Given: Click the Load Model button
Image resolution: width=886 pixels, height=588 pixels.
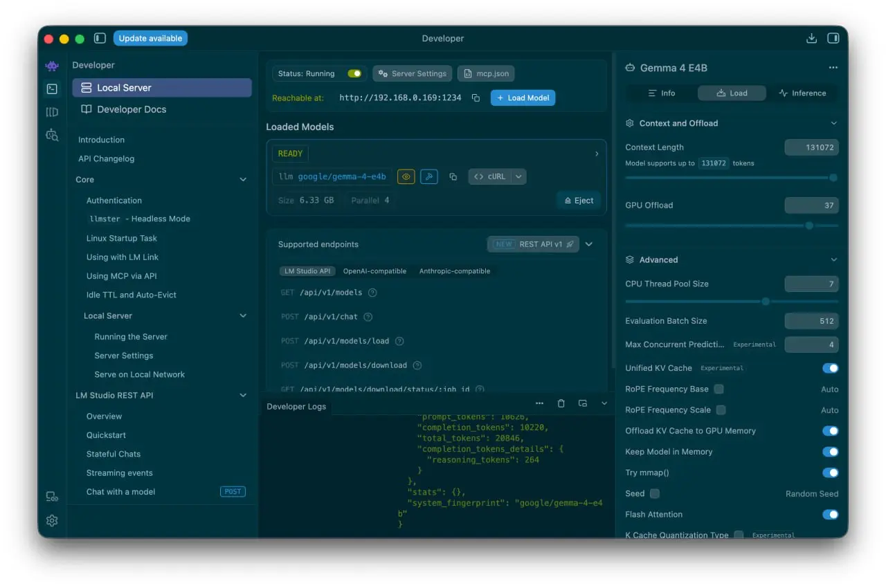Looking at the screenshot, I should pyautogui.click(x=523, y=98).
